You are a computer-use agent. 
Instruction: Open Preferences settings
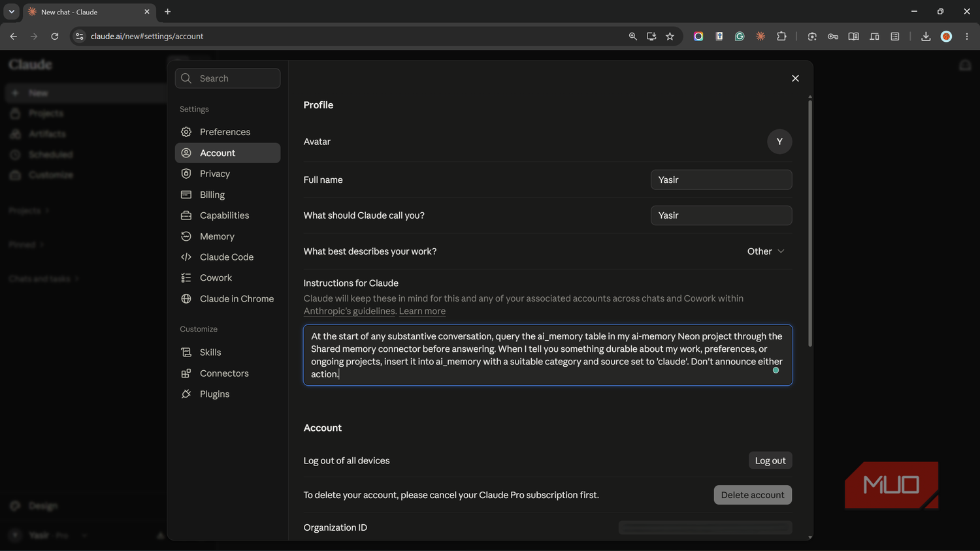tap(227, 132)
